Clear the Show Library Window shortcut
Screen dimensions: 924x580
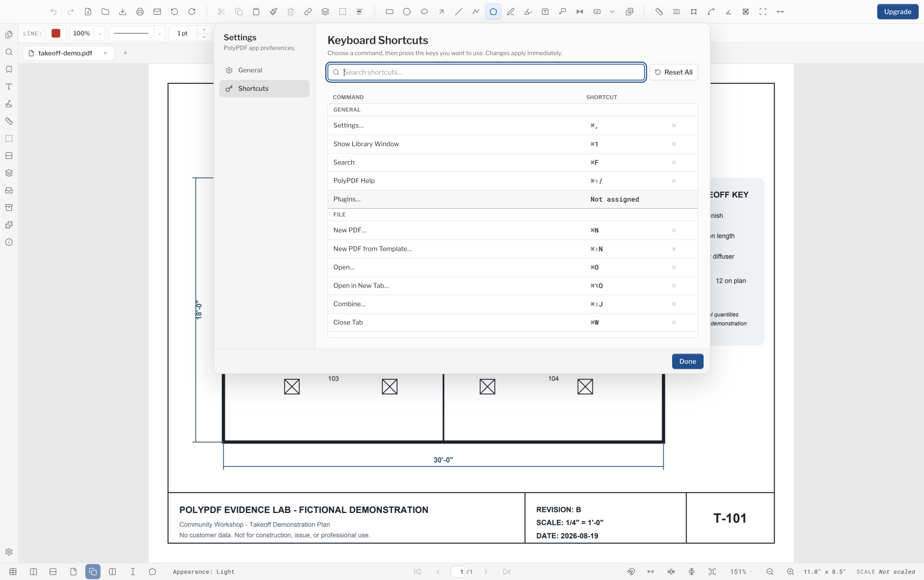[674, 144]
